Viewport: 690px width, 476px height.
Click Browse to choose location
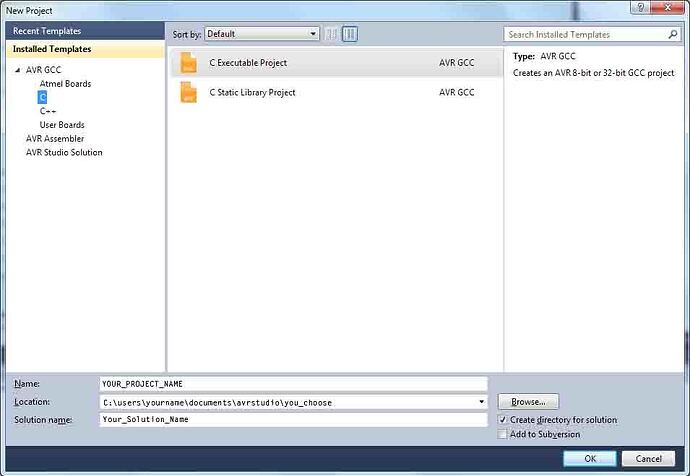click(x=528, y=402)
